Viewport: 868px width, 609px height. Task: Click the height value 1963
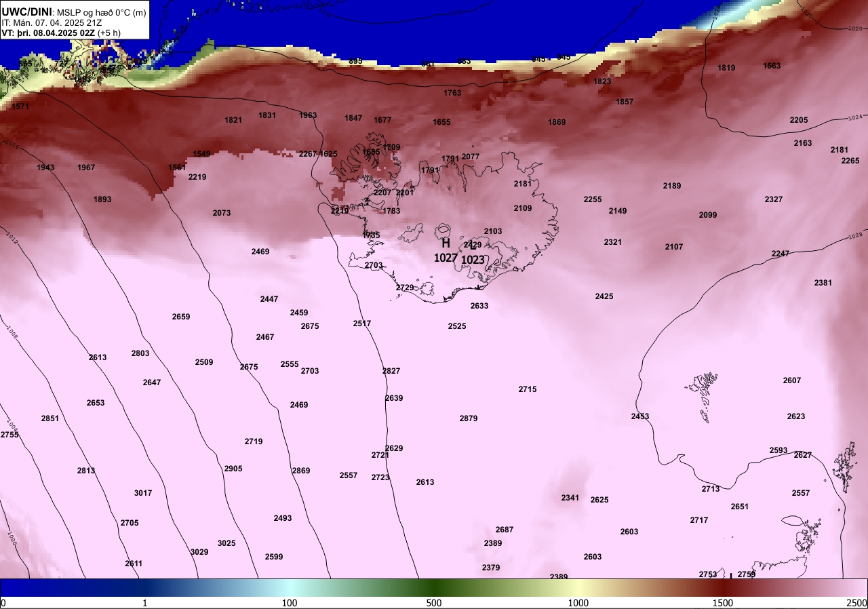(x=308, y=115)
